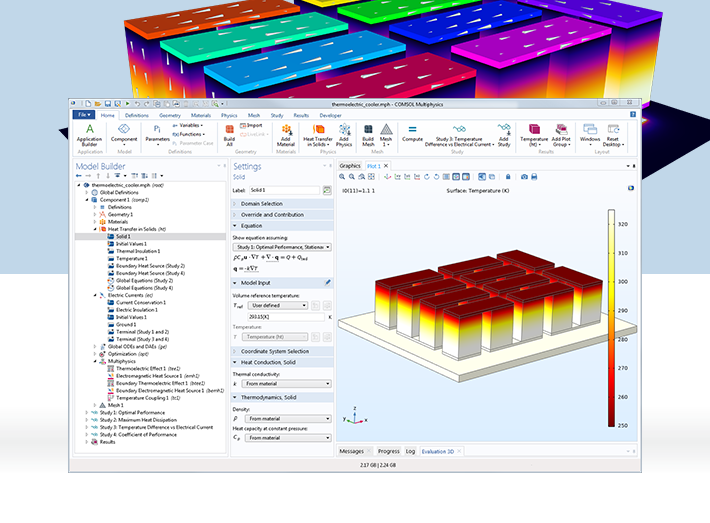This screenshot has height=523, width=710.
Task: Open Study 3 Temperature Difference selector
Action: [459, 135]
